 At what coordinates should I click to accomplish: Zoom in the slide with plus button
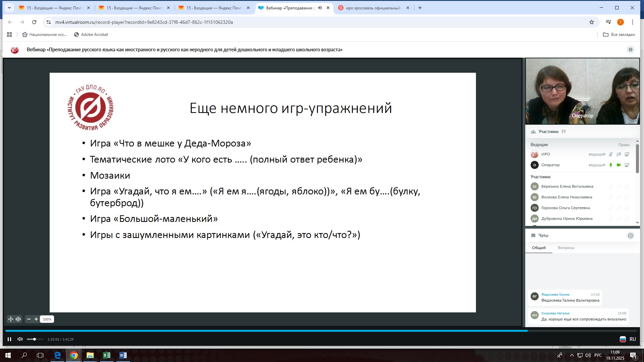(36, 319)
